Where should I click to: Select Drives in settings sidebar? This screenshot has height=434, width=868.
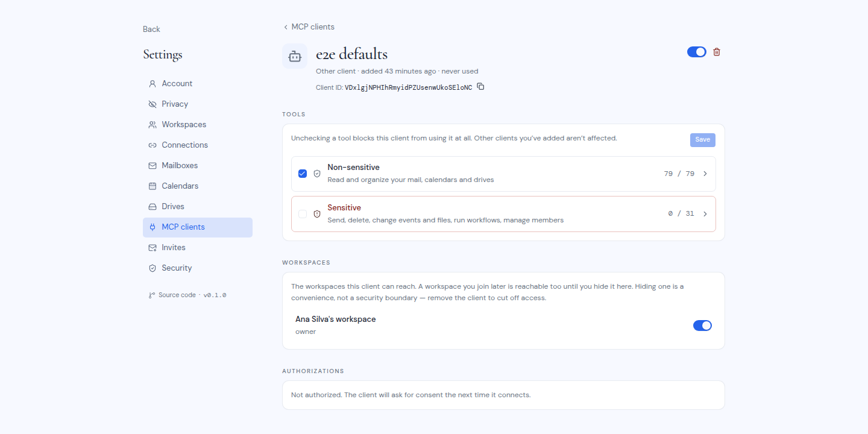tap(198, 207)
